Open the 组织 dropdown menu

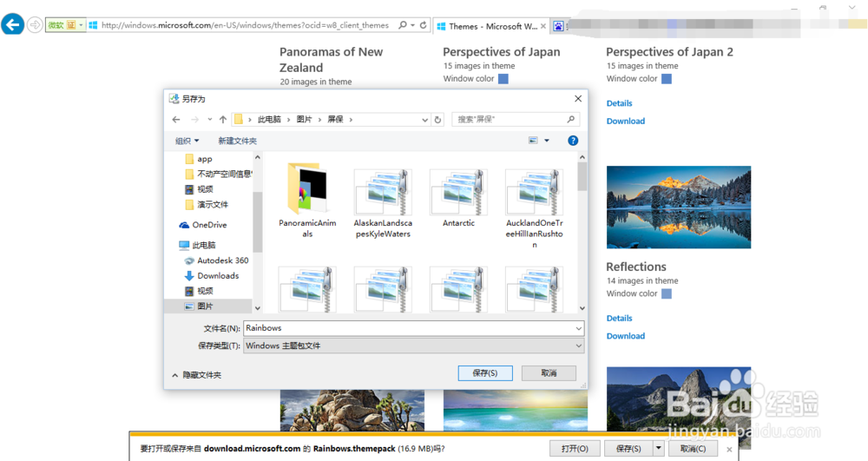pyautogui.click(x=187, y=142)
